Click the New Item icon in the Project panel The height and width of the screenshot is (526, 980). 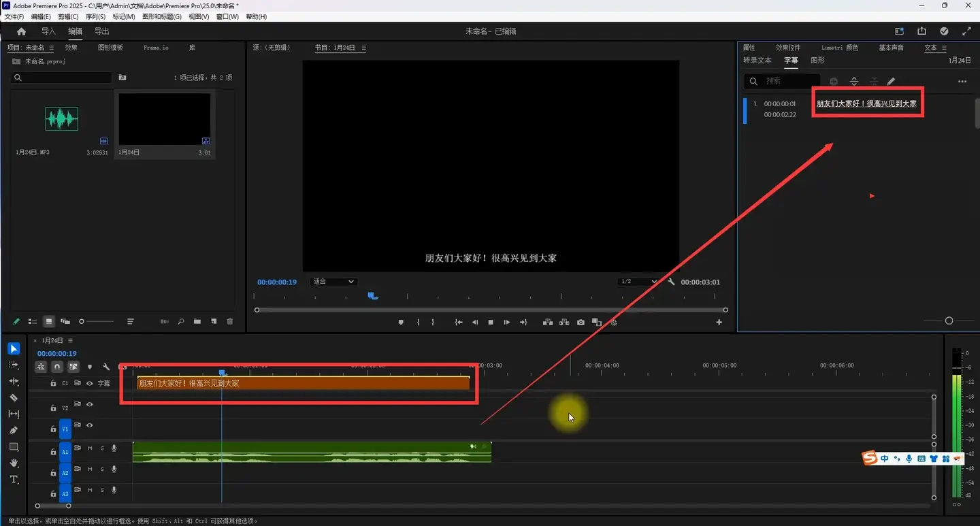(x=214, y=321)
